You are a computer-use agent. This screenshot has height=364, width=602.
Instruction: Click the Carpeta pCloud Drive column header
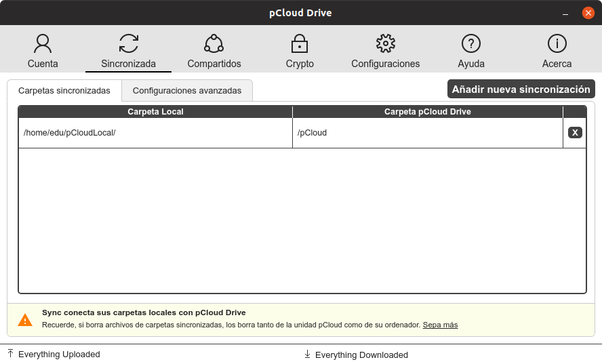click(428, 112)
